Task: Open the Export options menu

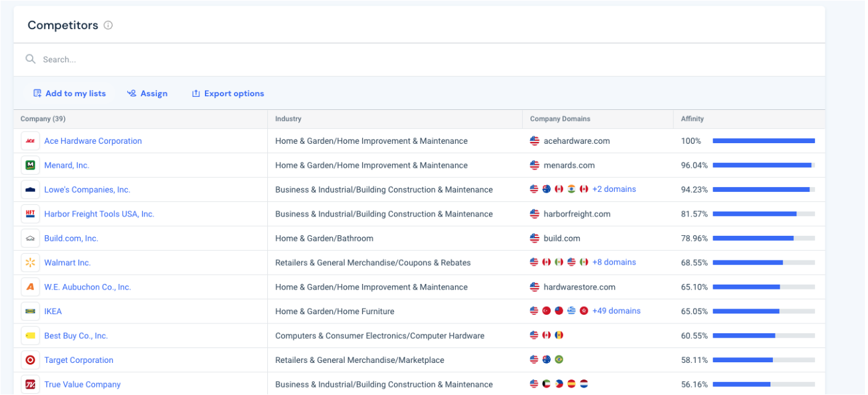Action: tap(228, 94)
